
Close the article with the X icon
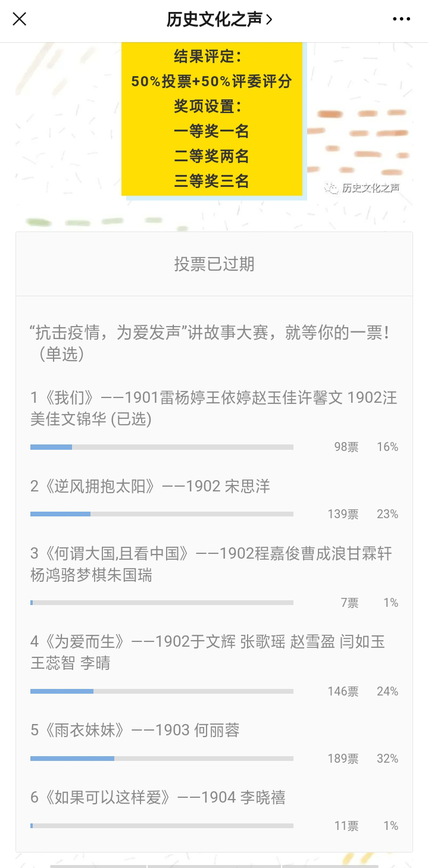tap(20, 20)
